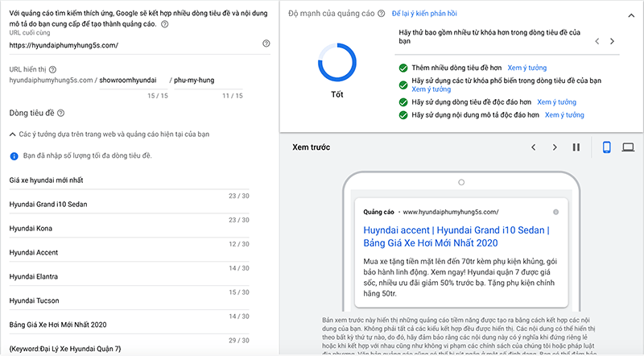Show next ad strength suggestion
This screenshot has height=356, width=644.
(612, 41)
